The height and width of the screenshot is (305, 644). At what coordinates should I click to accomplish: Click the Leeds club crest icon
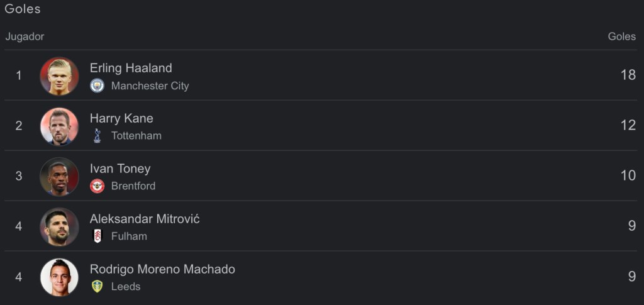point(97,287)
